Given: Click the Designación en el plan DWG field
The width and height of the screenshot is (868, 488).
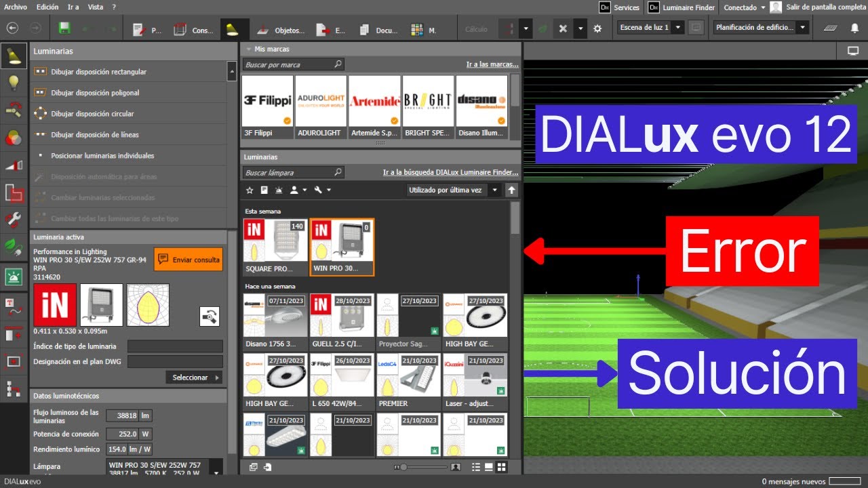Looking at the screenshot, I should [175, 362].
